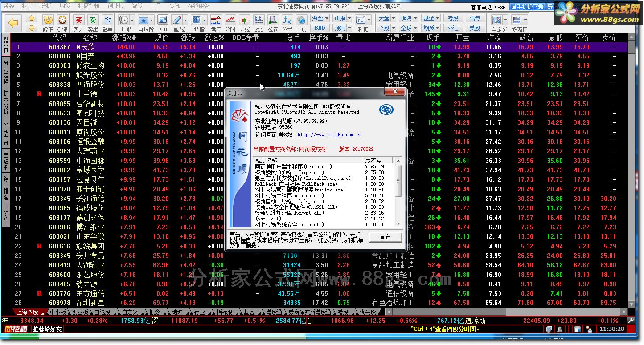Screen dimensions: 644x345
Task: Click the page down arrow icon
Action: [32, 28]
